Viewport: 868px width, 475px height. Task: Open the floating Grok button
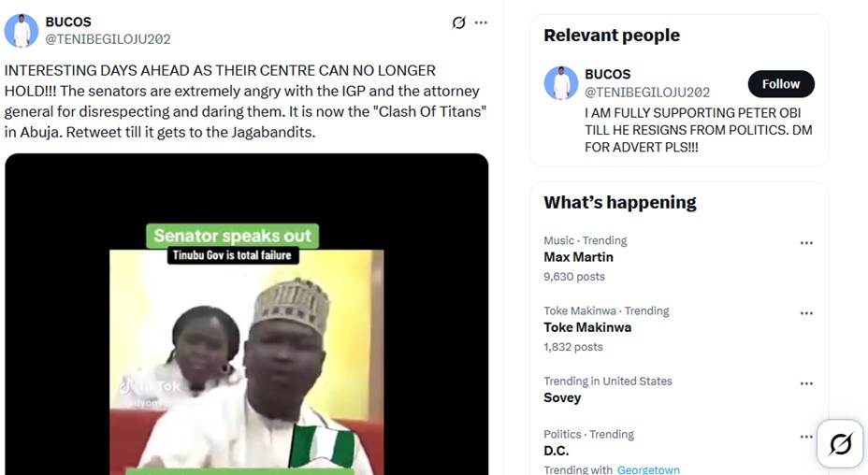click(840, 443)
